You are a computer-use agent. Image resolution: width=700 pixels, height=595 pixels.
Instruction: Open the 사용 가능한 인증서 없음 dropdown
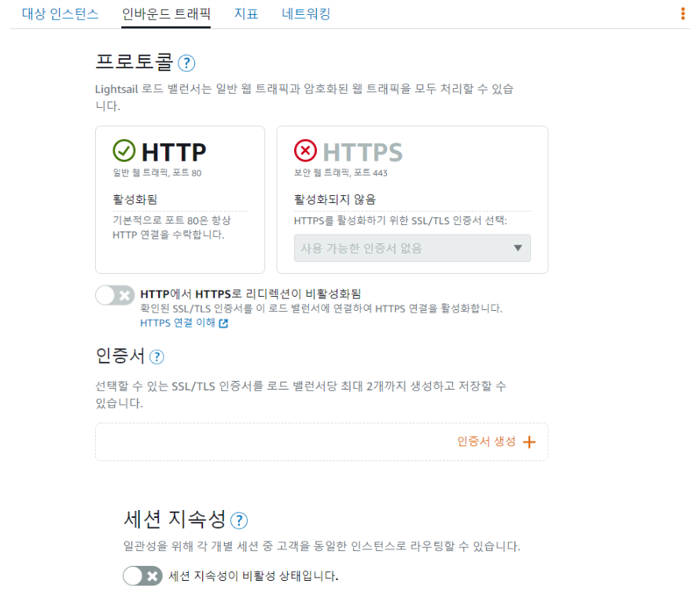pyautogui.click(x=412, y=248)
